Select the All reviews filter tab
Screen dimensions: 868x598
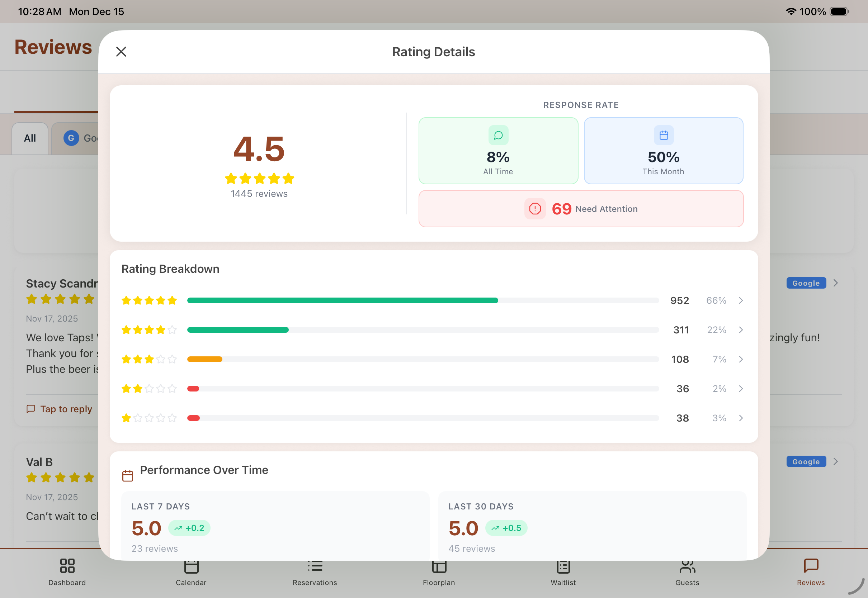click(x=30, y=138)
